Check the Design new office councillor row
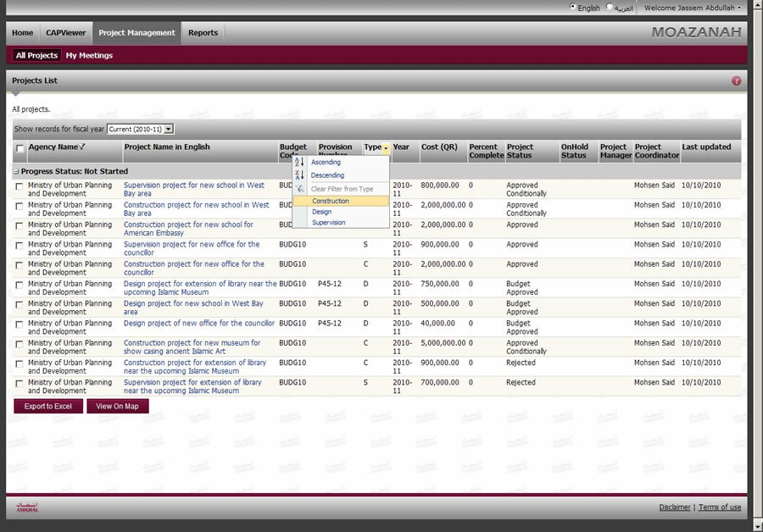Screen dimensions: 763x532 coord(19,324)
